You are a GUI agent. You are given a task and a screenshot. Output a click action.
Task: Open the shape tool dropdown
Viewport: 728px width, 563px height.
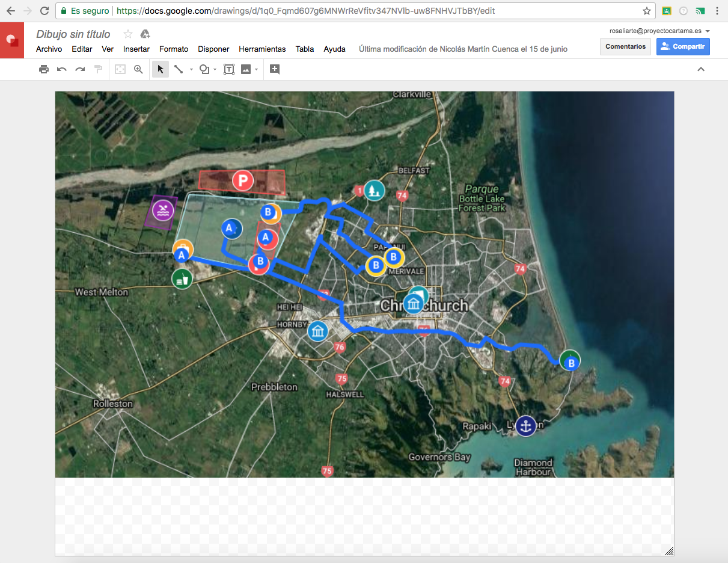[215, 70]
